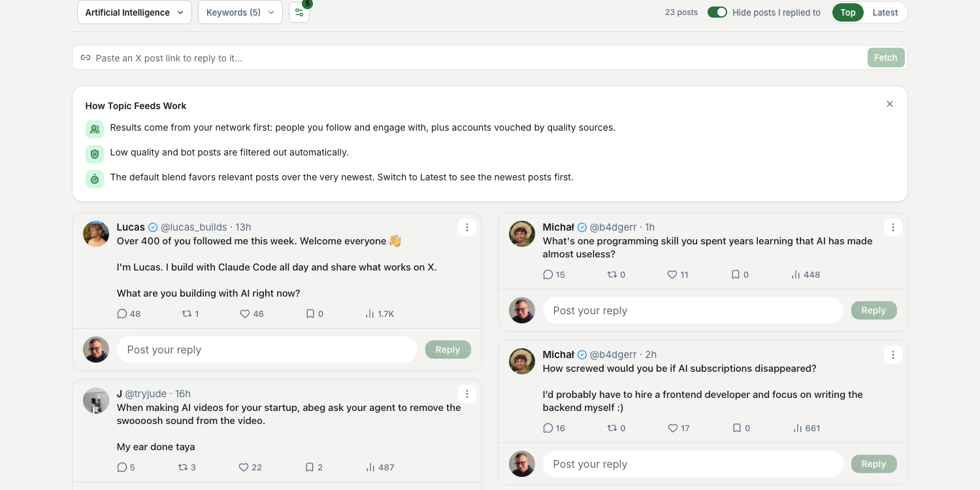Click the How Topic Feeds Work heading
Image resolution: width=980 pixels, height=490 pixels.
click(136, 106)
